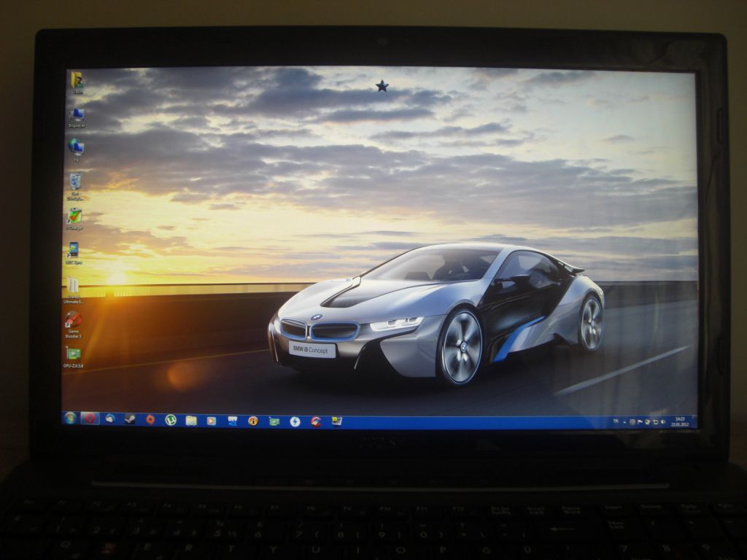Open the DevC++ taskbar icon
Image resolution: width=747 pixels, height=560 pixels.
tap(233, 421)
